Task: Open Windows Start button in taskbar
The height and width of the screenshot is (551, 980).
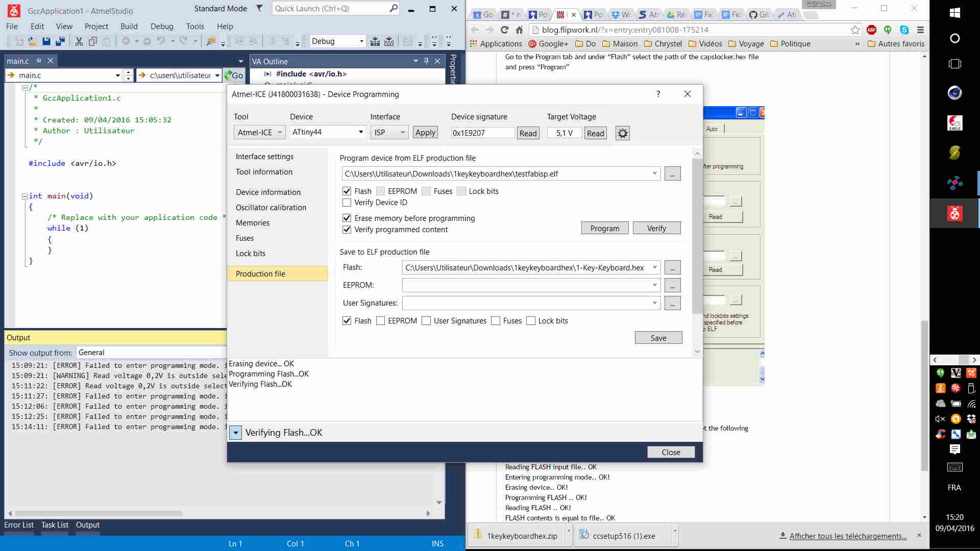Action: [955, 13]
